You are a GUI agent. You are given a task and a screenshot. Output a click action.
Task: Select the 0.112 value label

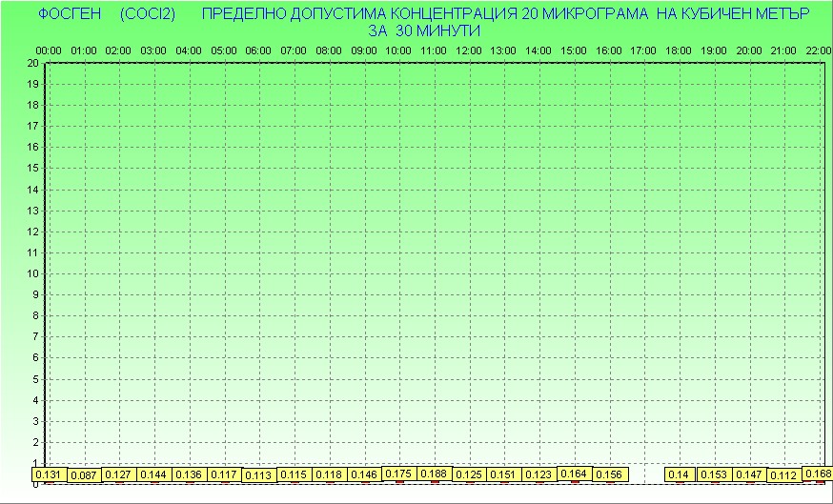[x=783, y=475]
